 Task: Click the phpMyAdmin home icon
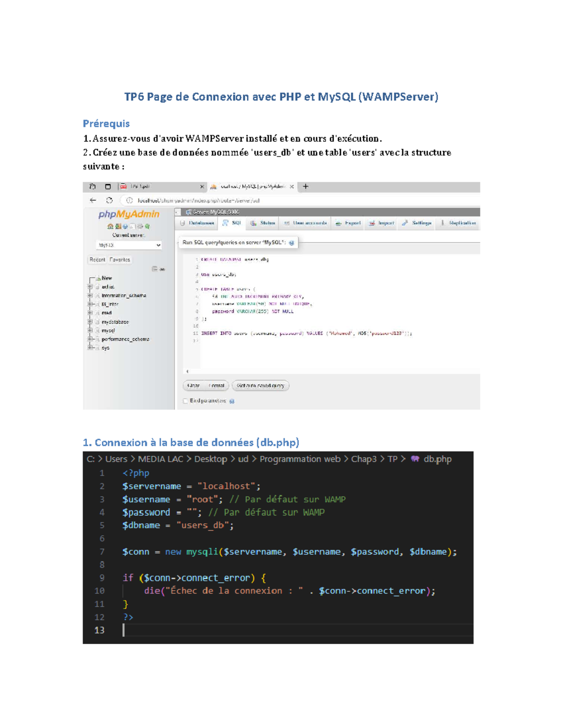pos(110,226)
